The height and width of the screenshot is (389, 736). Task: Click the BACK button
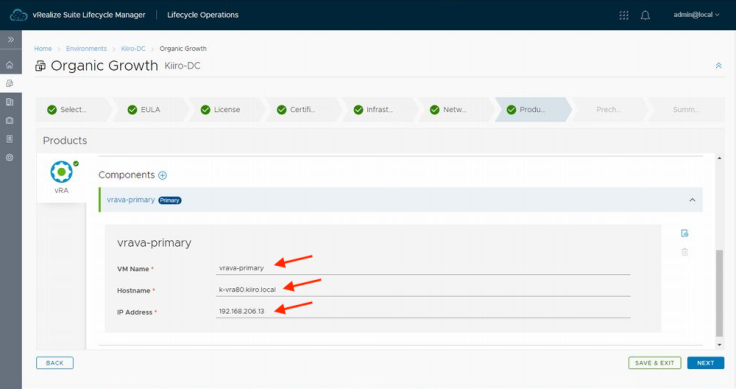(55, 363)
